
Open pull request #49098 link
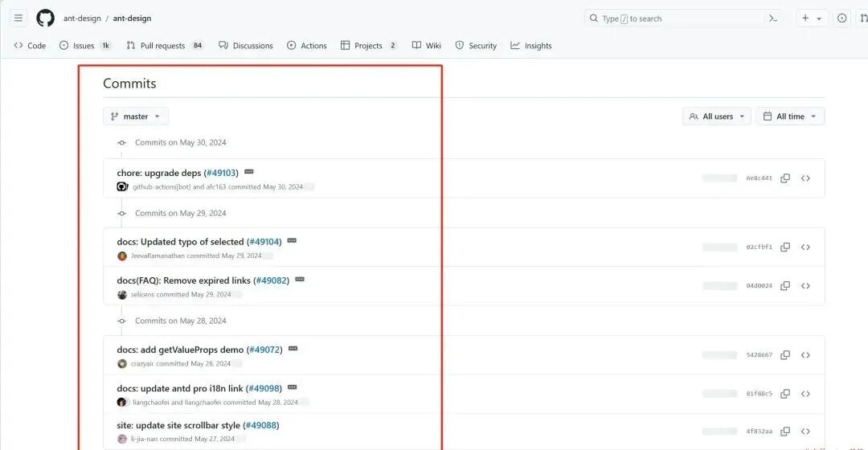coord(264,389)
